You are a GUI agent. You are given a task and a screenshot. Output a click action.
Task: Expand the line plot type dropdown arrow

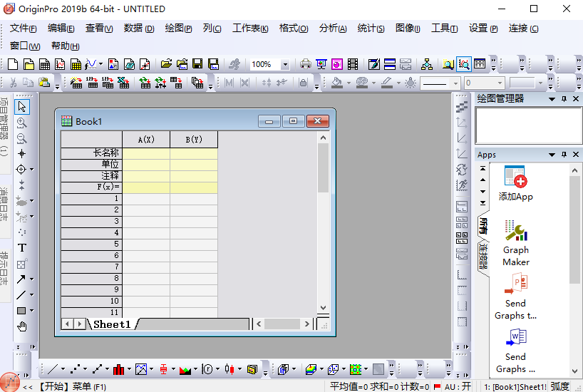coord(63,369)
